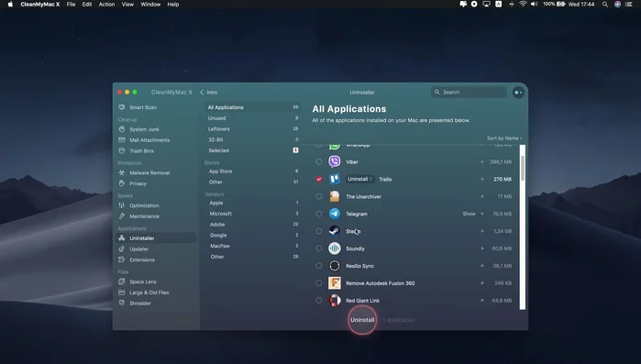Go back to Intro
The image size is (641, 364).
coord(208,93)
